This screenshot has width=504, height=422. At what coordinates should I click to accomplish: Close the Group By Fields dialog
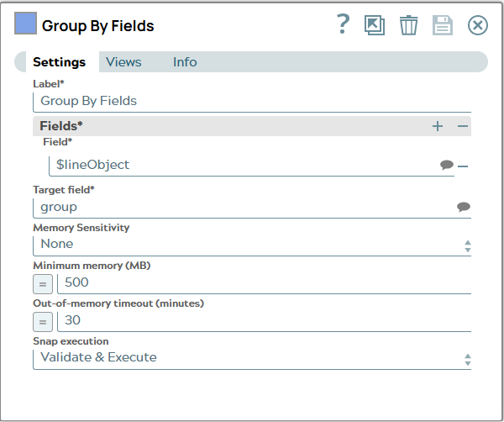click(478, 25)
